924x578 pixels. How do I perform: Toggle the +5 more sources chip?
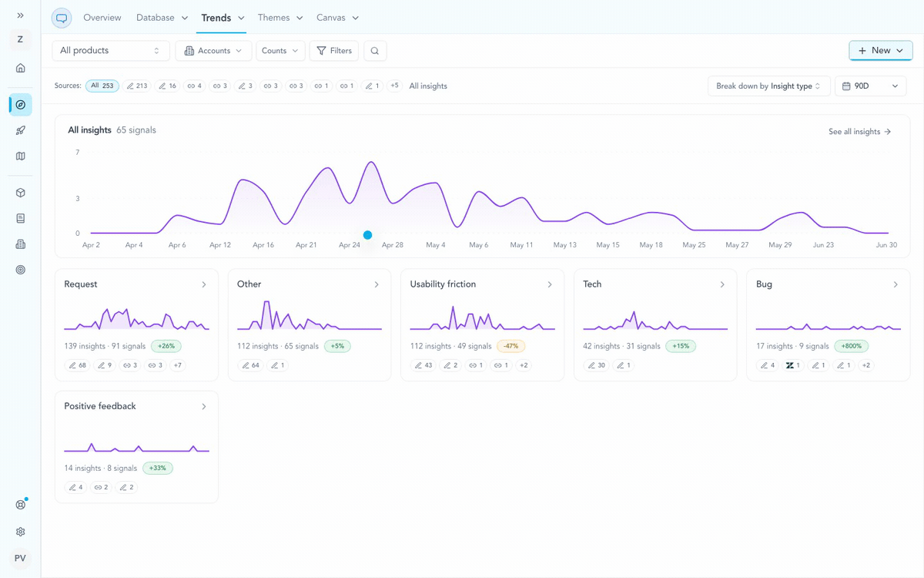point(394,86)
